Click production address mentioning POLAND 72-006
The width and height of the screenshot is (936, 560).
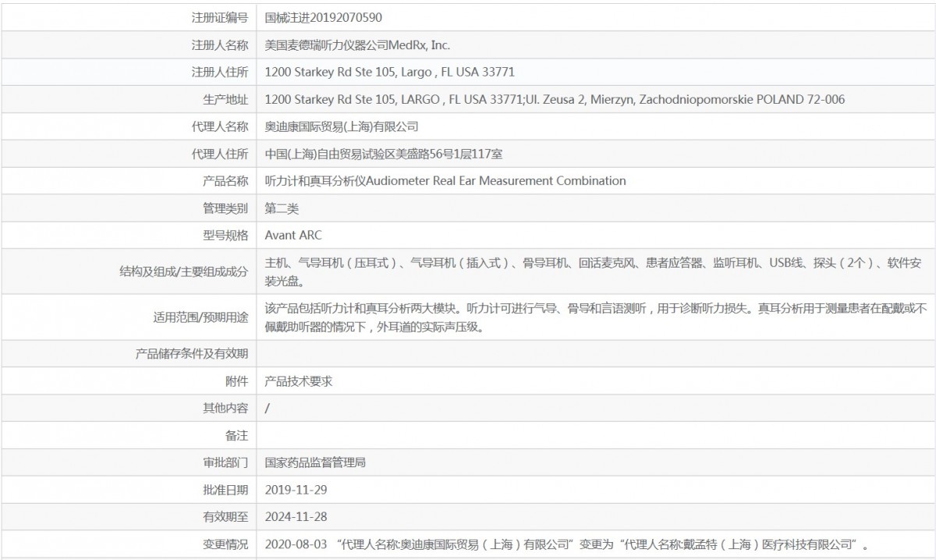[555, 99]
